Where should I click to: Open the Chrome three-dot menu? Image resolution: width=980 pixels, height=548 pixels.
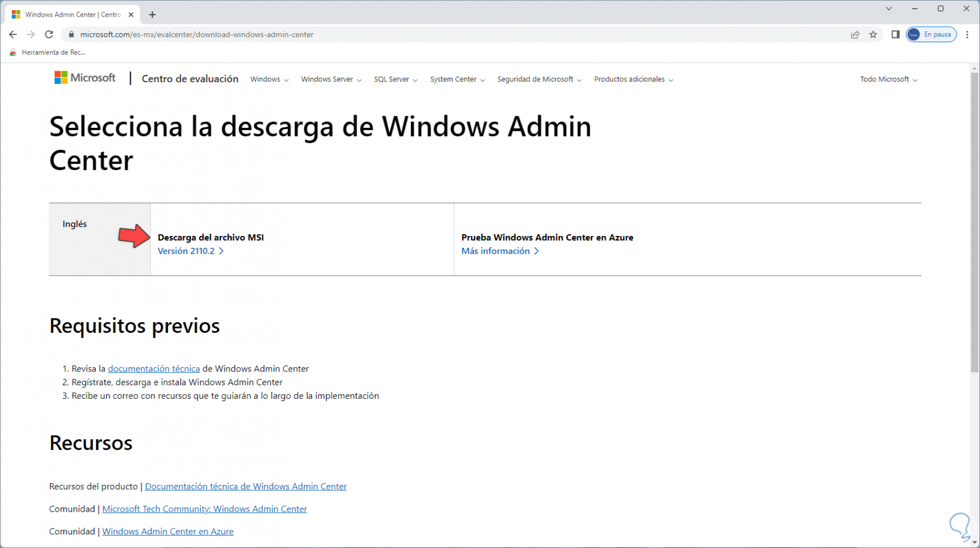tap(968, 34)
